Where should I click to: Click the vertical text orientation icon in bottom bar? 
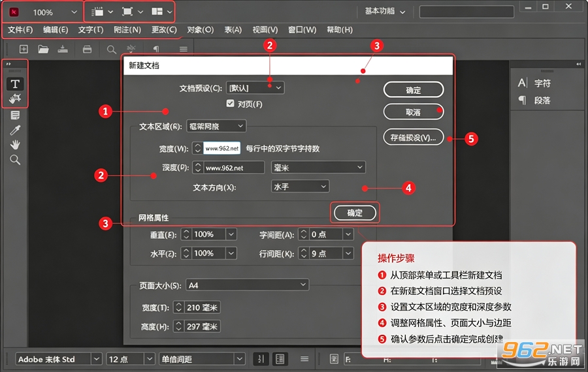tap(261, 359)
